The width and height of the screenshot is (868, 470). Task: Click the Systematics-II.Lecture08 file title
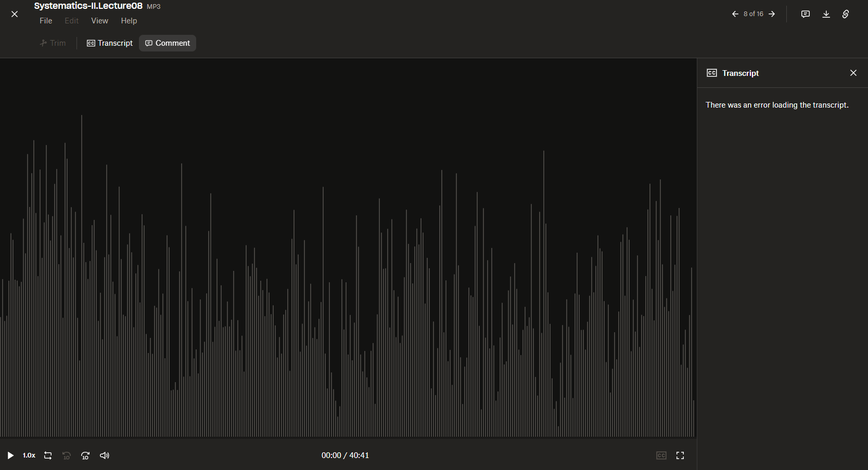[88, 6]
